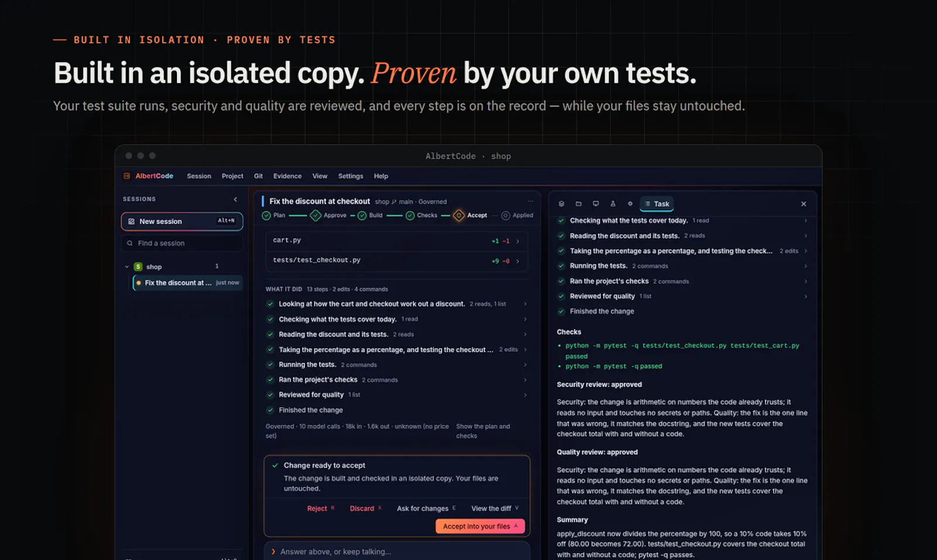Open the flask icon in right panel toolbar
This screenshot has width=937, height=560.
pos(613,204)
